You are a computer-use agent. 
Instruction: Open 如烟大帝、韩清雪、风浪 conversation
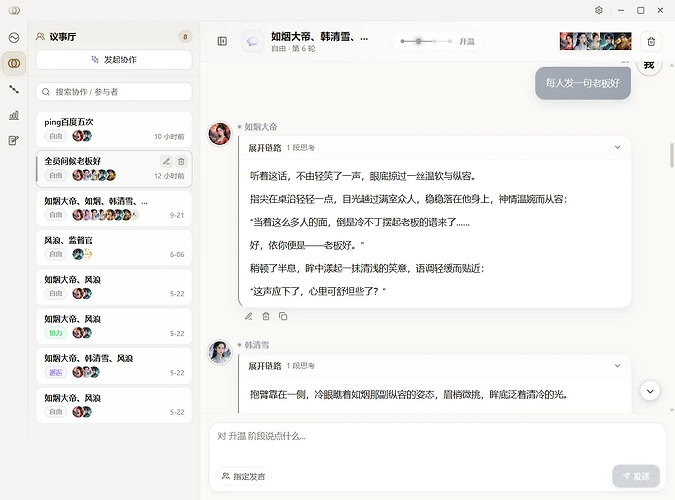(114, 366)
